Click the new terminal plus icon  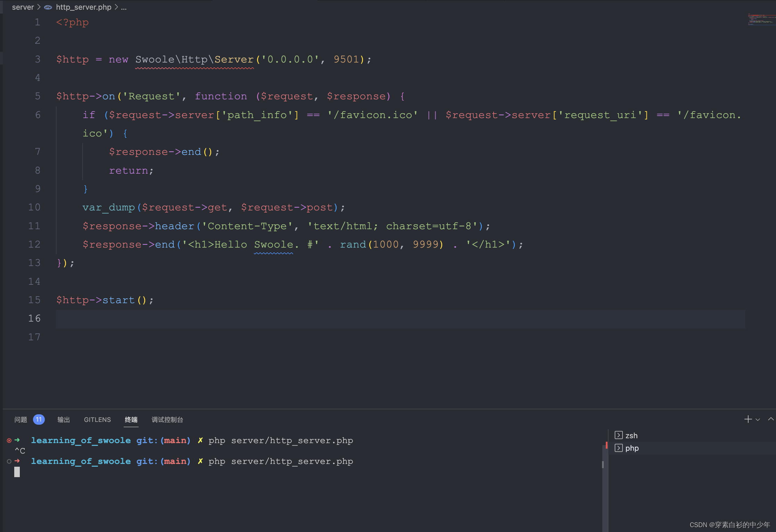pyautogui.click(x=748, y=419)
